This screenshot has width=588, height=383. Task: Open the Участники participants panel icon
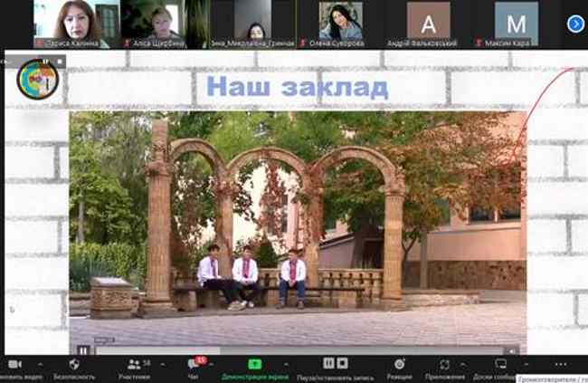tap(134, 364)
